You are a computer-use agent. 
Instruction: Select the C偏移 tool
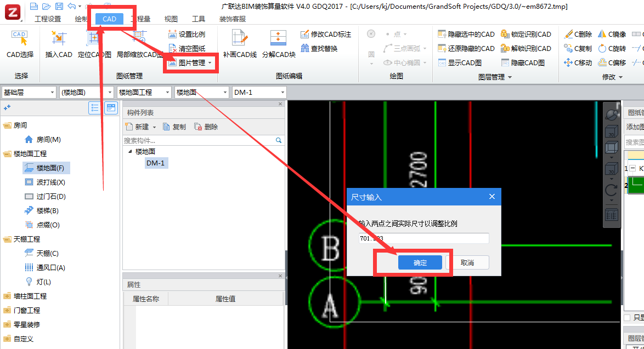612,63
